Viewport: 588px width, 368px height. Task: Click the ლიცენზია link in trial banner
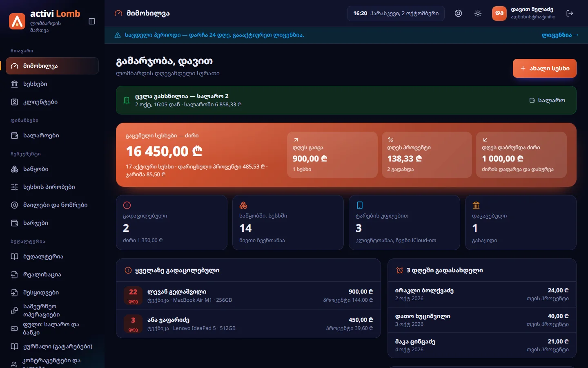point(560,35)
